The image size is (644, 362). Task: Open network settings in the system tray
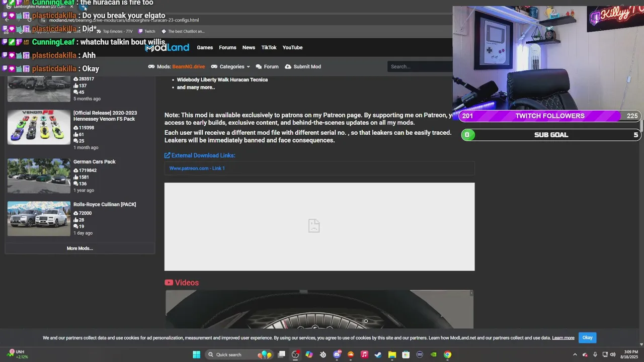click(x=605, y=354)
